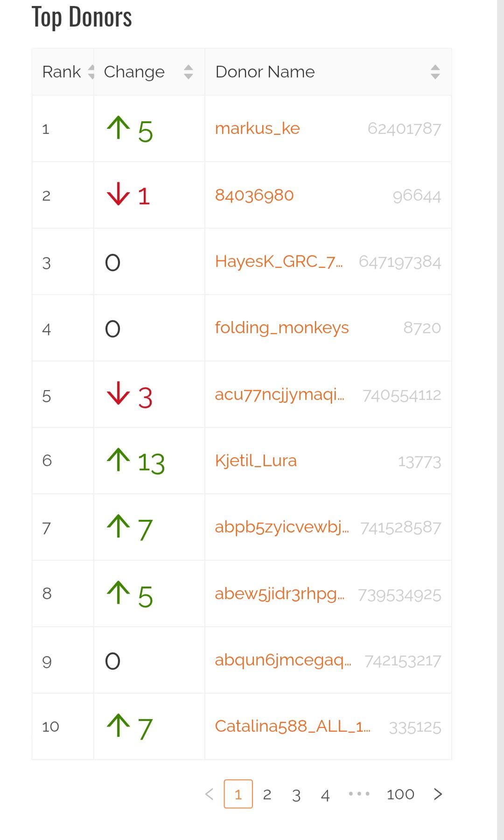This screenshot has height=840, width=504.
Task: Expand pagination ellipsis for more pages
Action: (359, 793)
